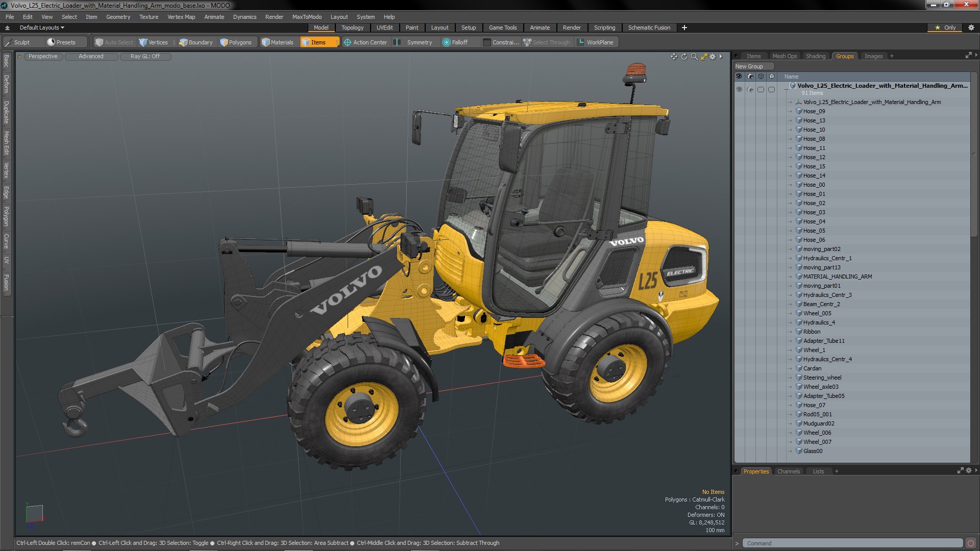The width and height of the screenshot is (980, 551).
Task: Toggle Ray GL Off button
Action: click(x=145, y=57)
